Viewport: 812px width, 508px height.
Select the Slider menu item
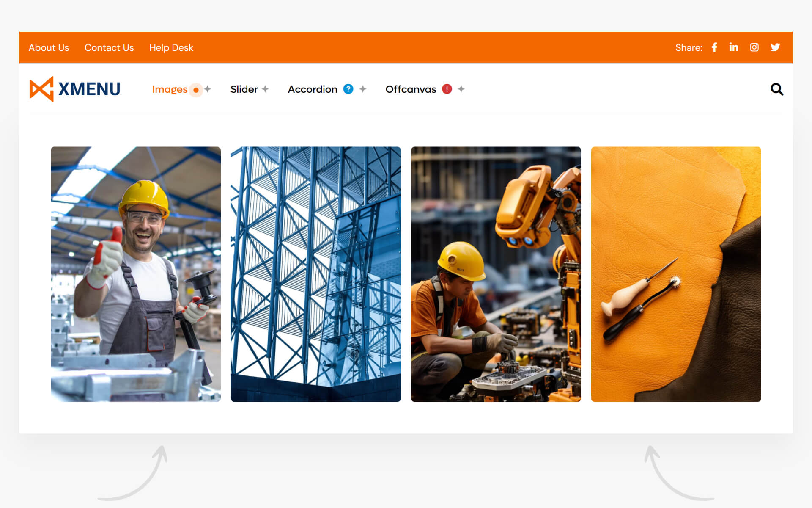pyautogui.click(x=244, y=89)
